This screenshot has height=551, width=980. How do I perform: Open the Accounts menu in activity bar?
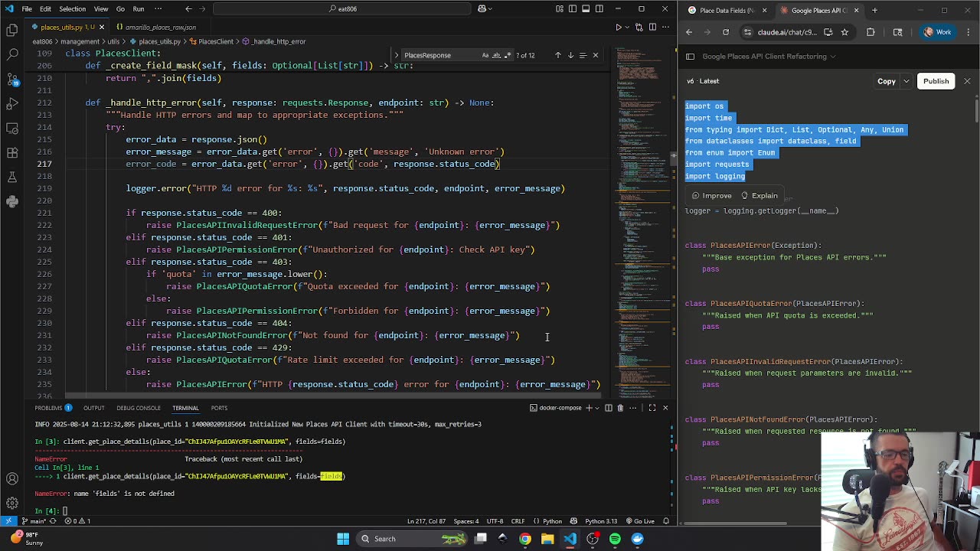tap(12, 478)
